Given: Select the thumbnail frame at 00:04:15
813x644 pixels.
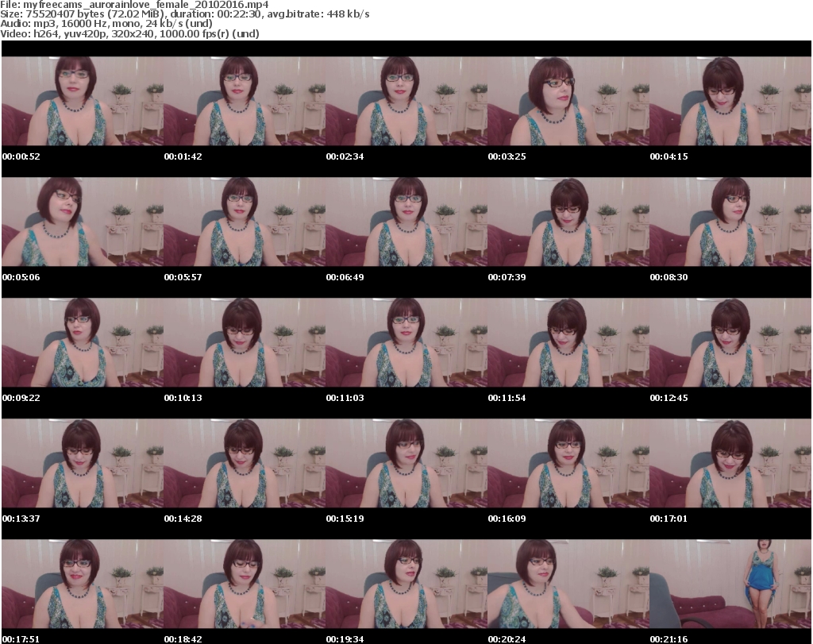Looking at the screenshot, I should click(x=730, y=101).
